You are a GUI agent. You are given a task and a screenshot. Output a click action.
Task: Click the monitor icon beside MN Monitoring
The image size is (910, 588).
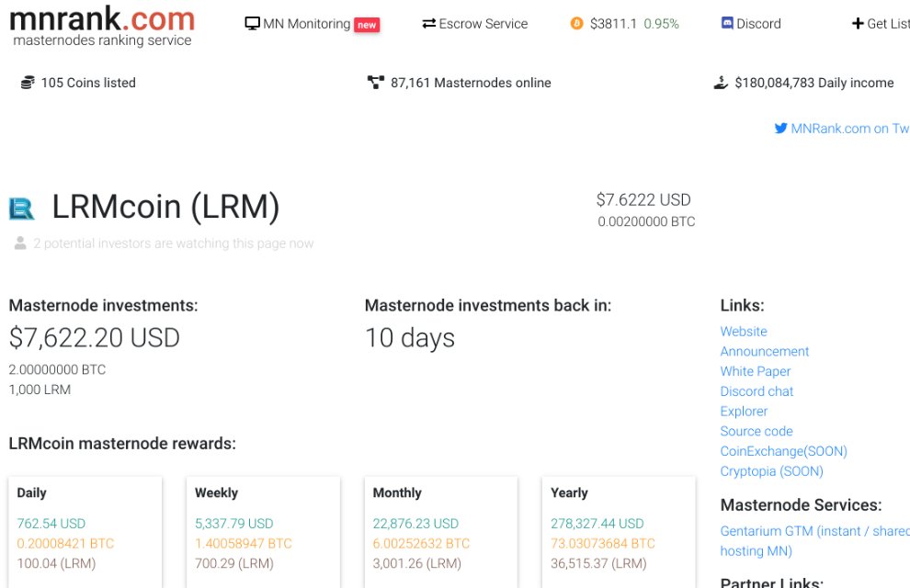tap(253, 24)
